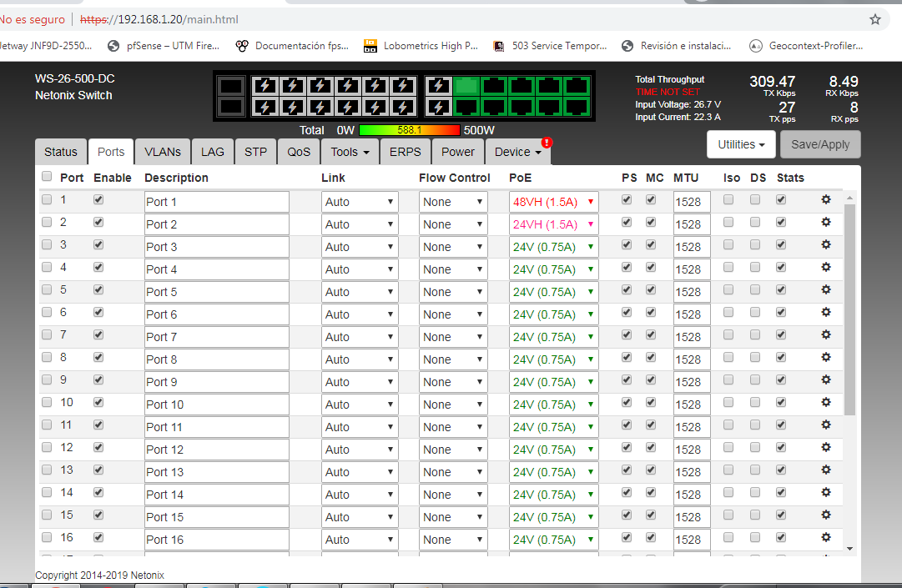Viewport: 902px width, 588px height.
Task: Click the top-left PoE lightning port in the diagram
Action: [265, 85]
